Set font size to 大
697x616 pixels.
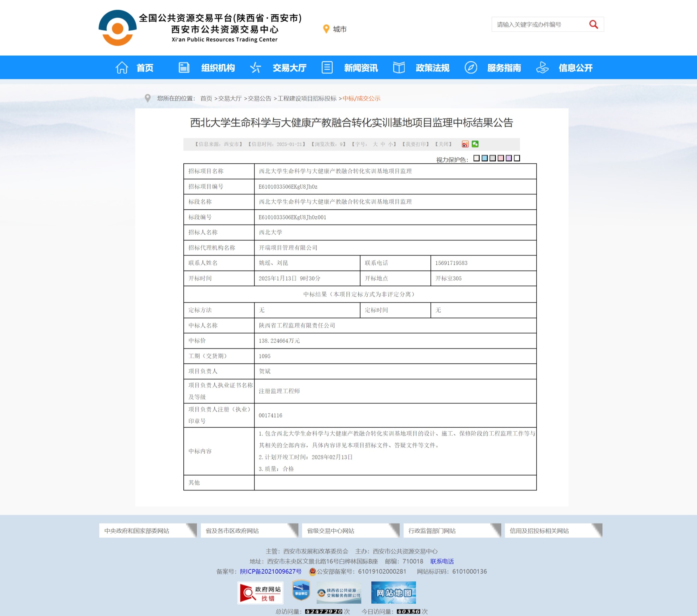click(x=375, y=144)
